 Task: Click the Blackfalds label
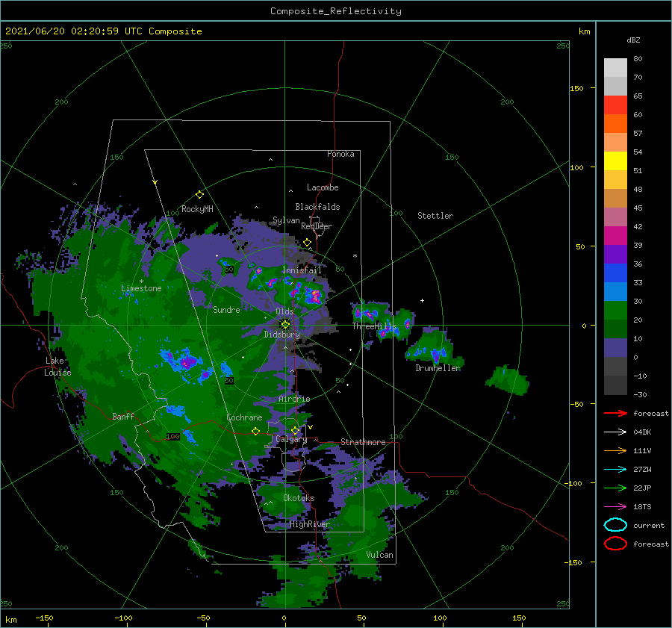[x=317, y=207]
